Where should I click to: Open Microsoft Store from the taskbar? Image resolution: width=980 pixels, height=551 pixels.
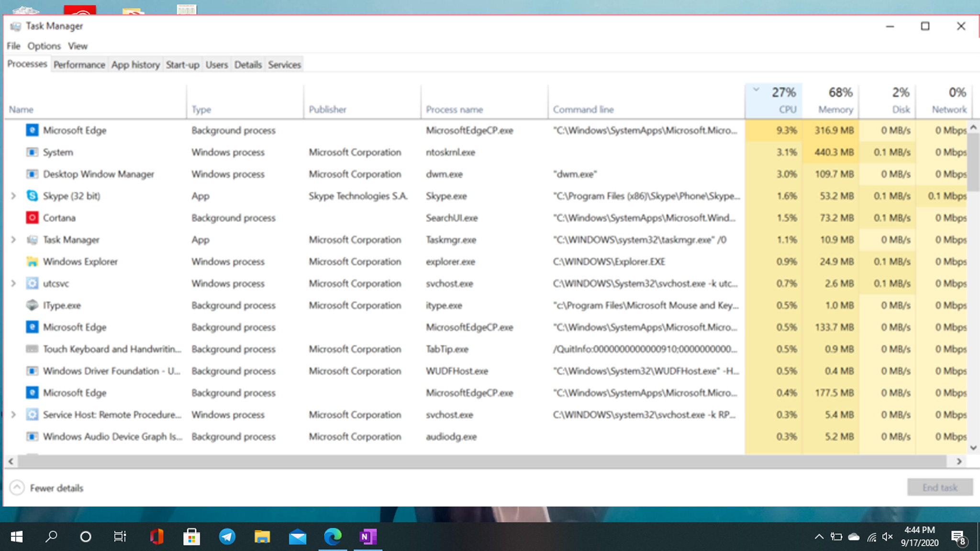[x=191, y=537]
